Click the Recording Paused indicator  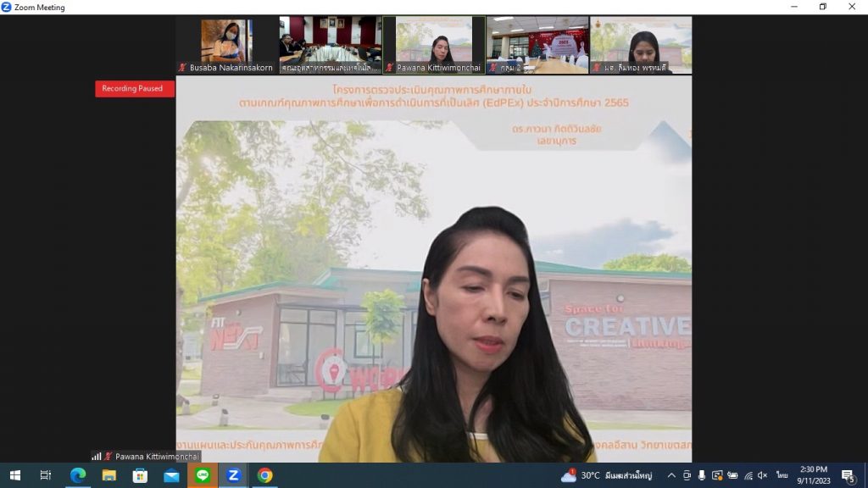pyautogui.click(x=134, y=89)
